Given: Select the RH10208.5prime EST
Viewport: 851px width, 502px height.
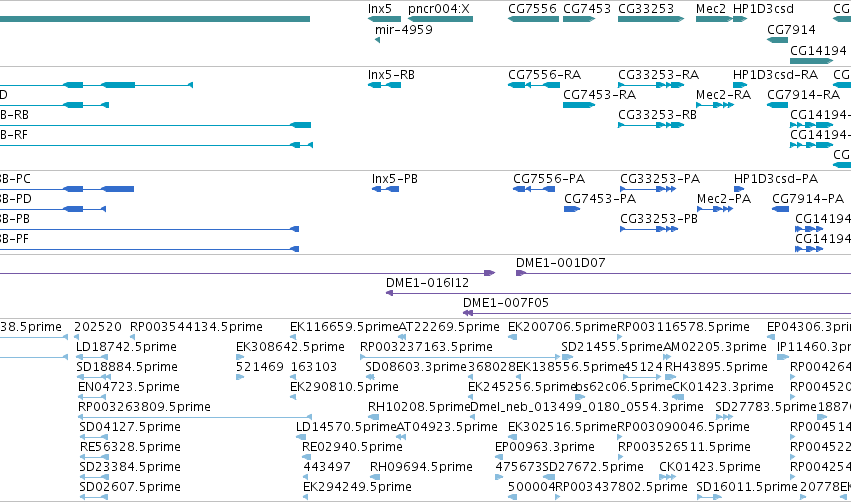Looking at the screenshot, I should point(373,417).
